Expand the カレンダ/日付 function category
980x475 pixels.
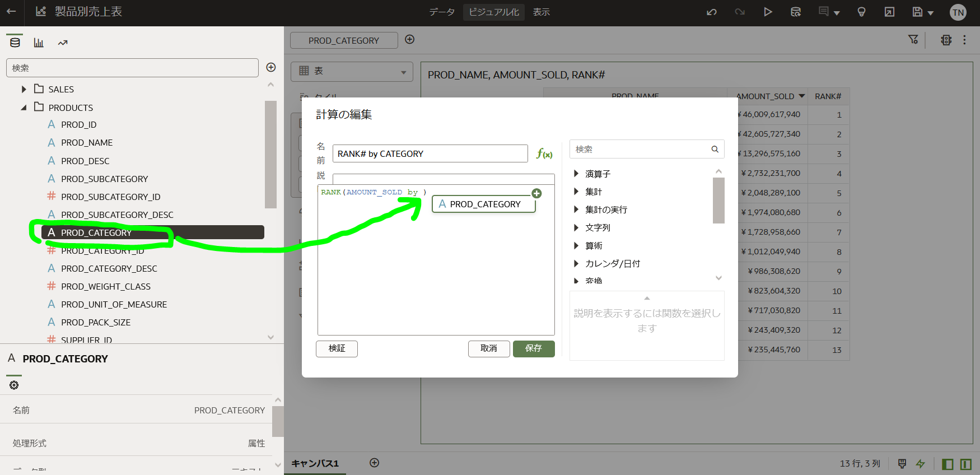click(576, 263)
